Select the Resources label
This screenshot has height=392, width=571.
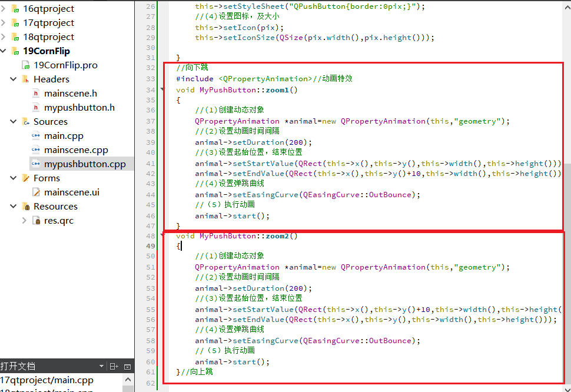coord(55,207)
